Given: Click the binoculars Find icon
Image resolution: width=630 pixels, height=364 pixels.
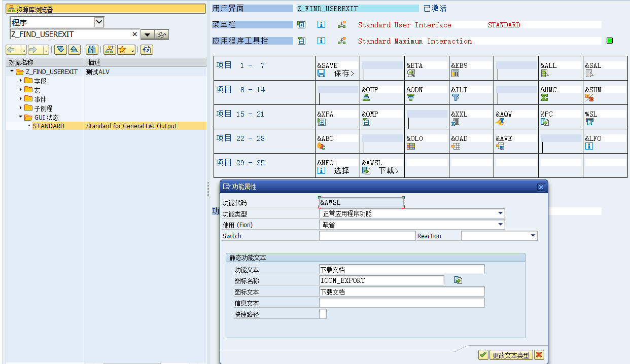Looking at the screenshot, I should pos(92,49).
